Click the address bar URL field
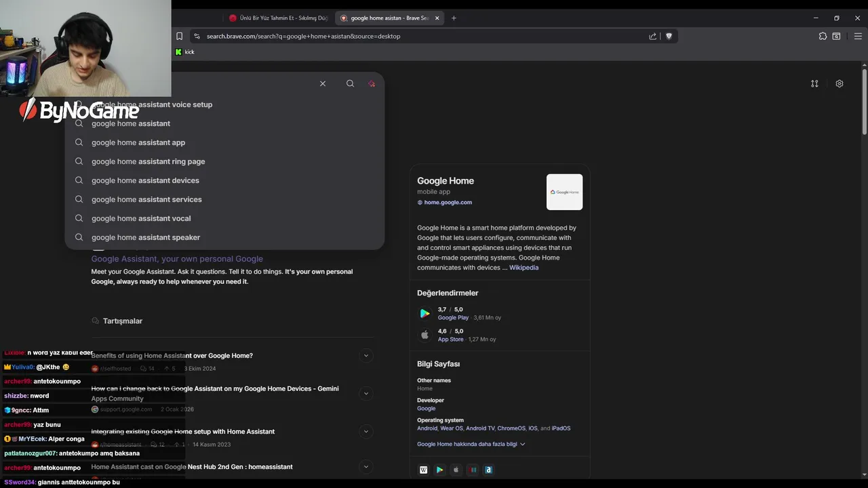Viewport: 868px width, 488px height. [407, 37]
